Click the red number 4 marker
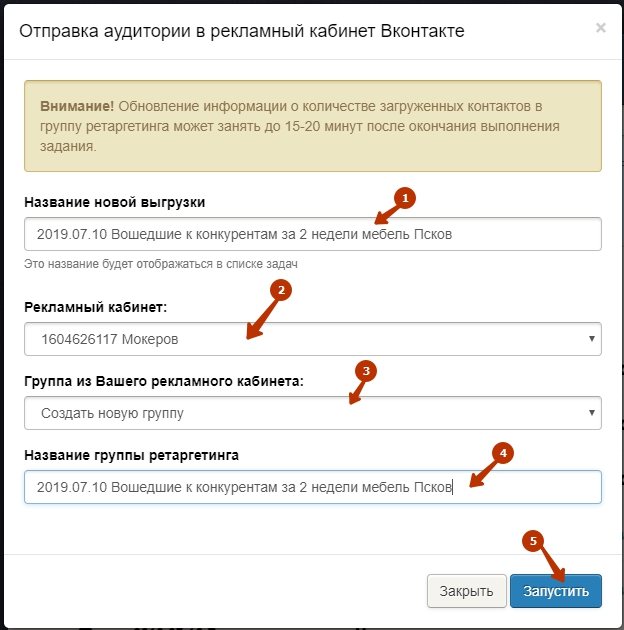This screenshot has width=624, height=630. pyautogui.click(x=504, y=453)
